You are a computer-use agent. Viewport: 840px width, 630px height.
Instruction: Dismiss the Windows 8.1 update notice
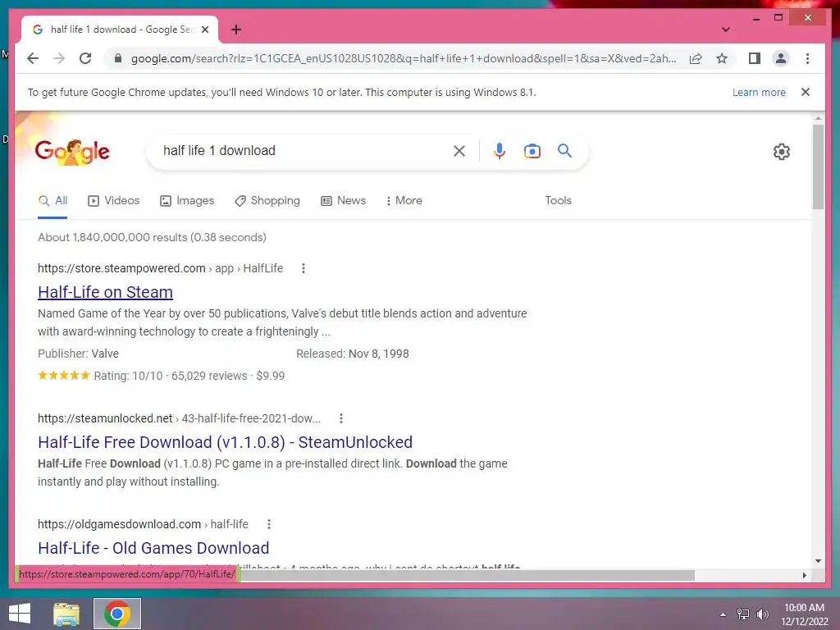tap(806, 92)
